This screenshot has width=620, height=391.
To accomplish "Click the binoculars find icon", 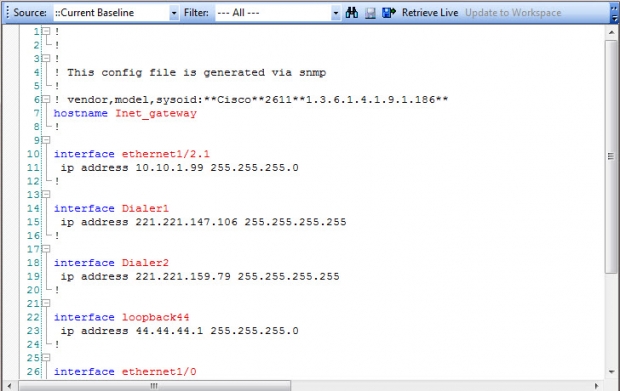I will coord(352,13).
